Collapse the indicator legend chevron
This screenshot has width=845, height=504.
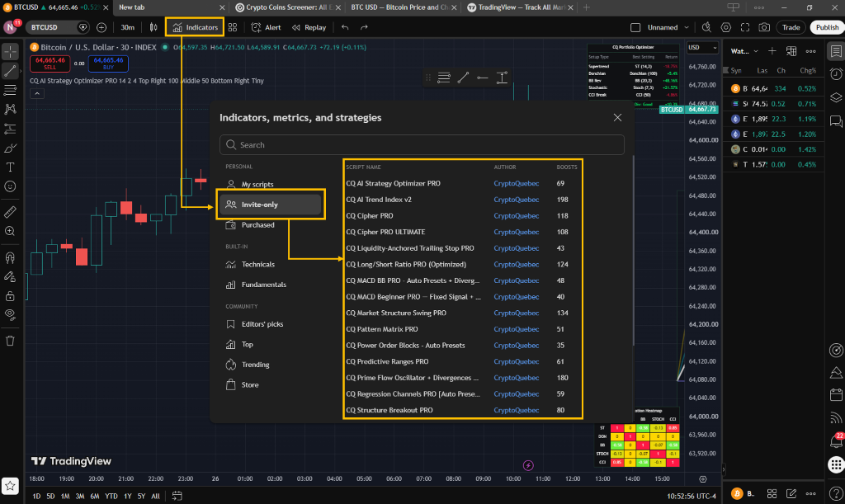[36, 94]
